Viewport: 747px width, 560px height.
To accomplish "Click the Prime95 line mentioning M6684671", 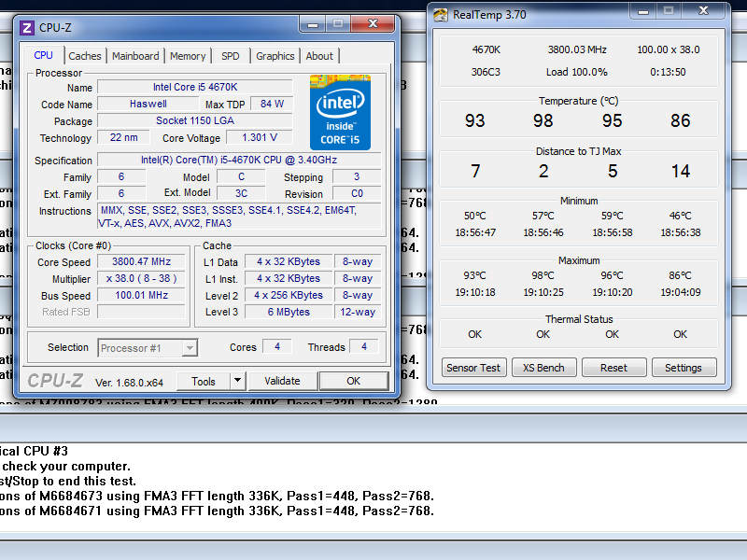I will click(x=217, y=511).
